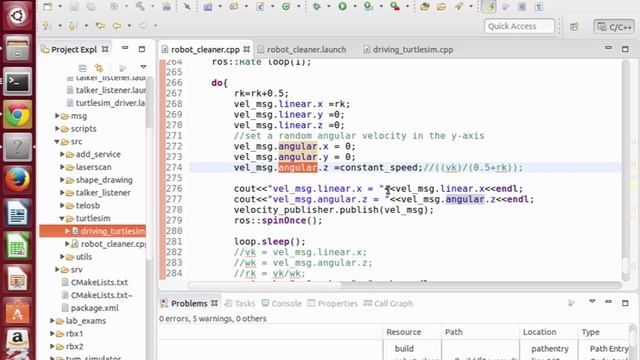Open the Run button dropdown arrow
Screen dimensions: 640x360
click(354, 6)
